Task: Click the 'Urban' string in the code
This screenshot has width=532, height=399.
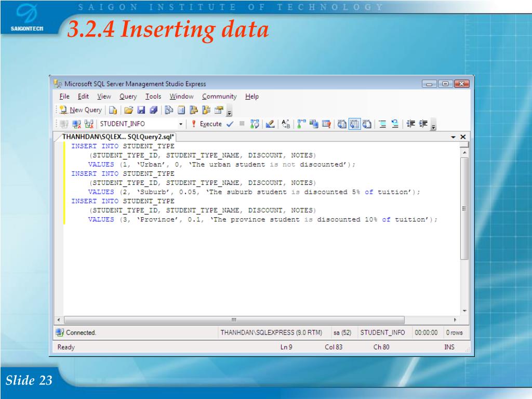Action: coord(151,165)
